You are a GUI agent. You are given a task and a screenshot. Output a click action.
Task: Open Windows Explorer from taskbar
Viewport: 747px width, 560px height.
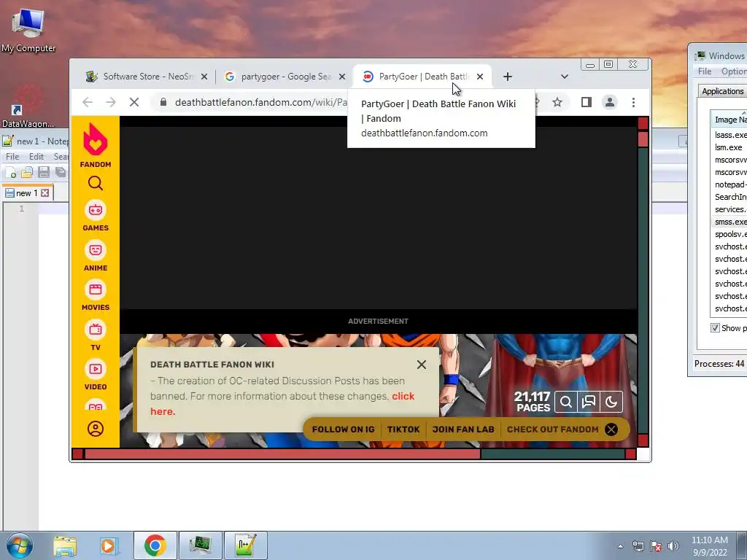(65, 545)
